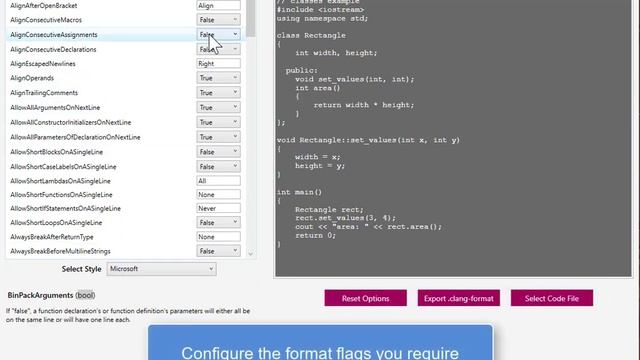Edit the AlwaysBreakAfterReturnType value field
640x360 pixels.
[x=218, y=237]
